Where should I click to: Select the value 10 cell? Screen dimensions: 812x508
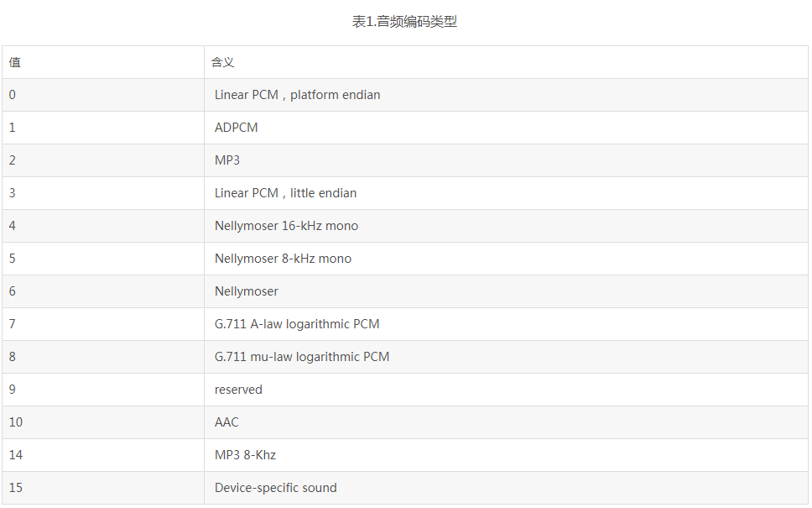103,422
